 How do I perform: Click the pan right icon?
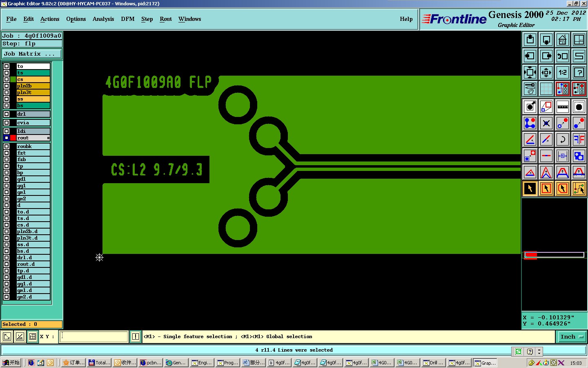(546, 56)
